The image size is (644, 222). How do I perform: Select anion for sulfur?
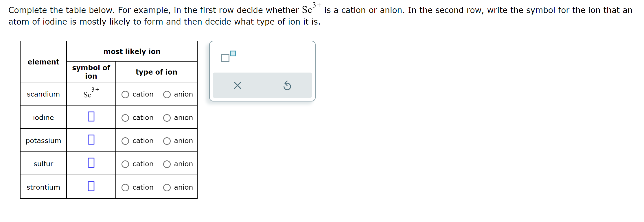point(167,164)
